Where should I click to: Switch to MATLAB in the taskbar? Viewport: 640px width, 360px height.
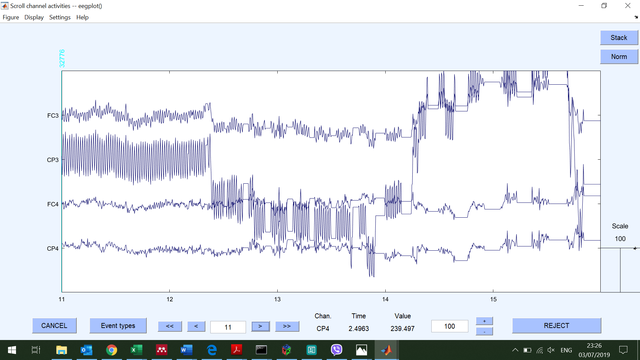386,350
